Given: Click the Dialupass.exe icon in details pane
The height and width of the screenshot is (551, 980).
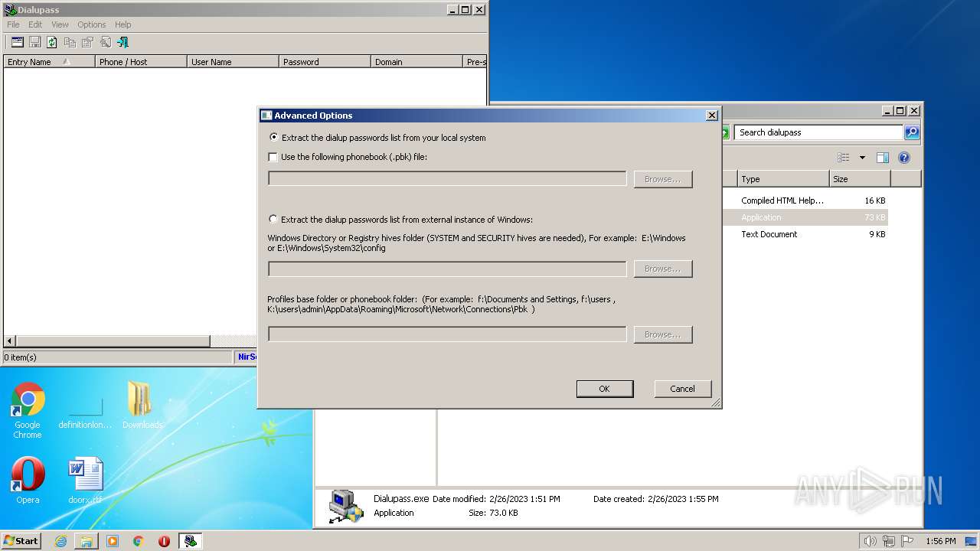Looking at the screenshot, I should point(345,506).
